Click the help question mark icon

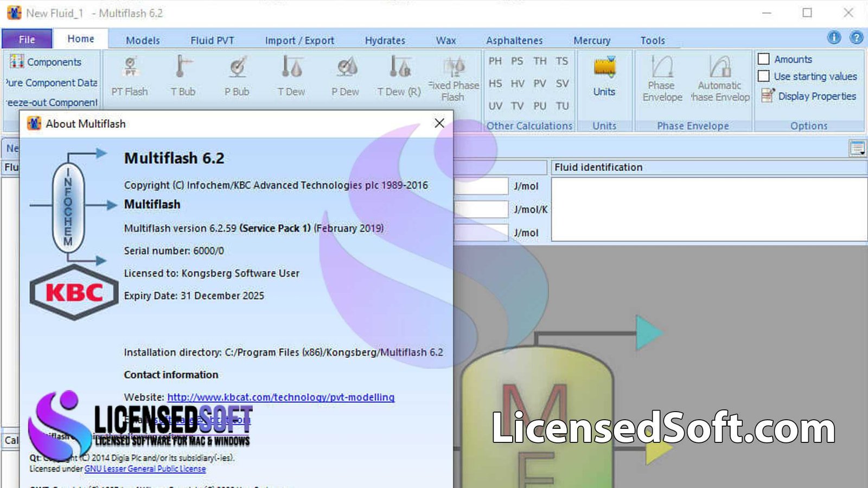click(856, 37)
